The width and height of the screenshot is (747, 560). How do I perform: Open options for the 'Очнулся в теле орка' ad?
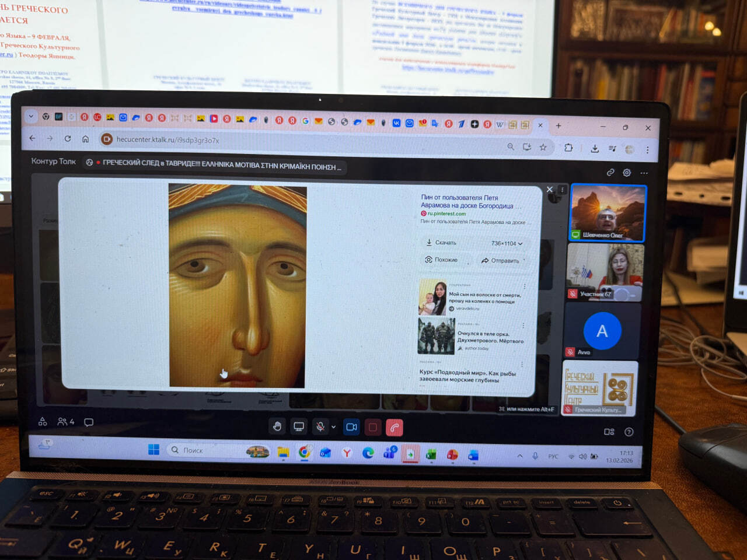523,325
